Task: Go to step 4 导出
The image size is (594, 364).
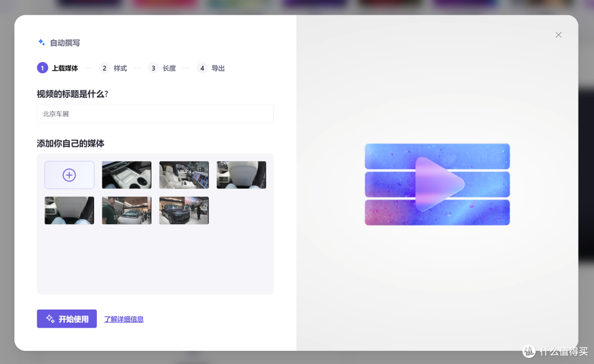Action: coord(211,68)
